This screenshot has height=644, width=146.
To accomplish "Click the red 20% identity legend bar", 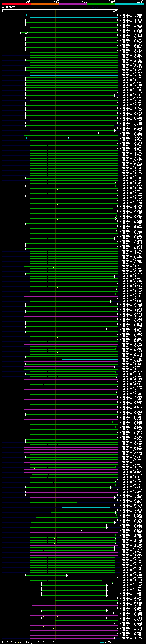I will 16,4.
